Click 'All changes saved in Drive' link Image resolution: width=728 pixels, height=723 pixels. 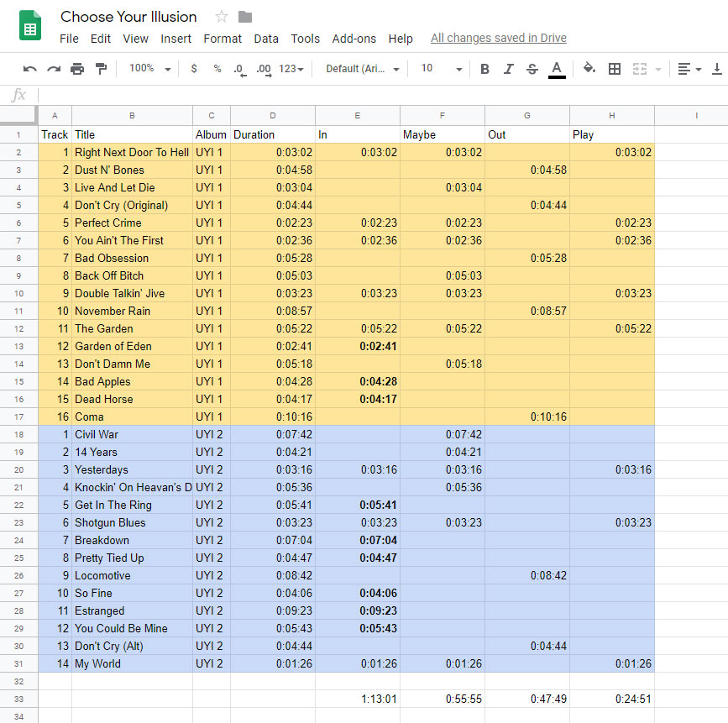click(x=498, y=39)
